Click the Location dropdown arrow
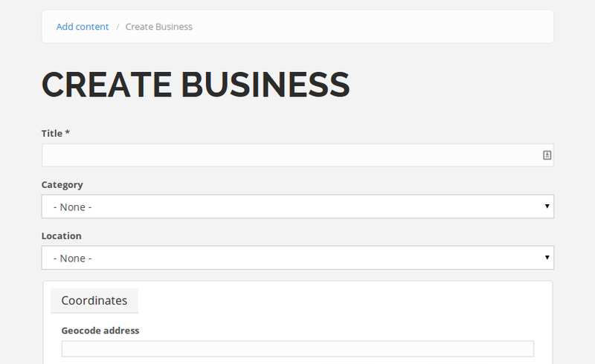The height and width of the screenshot is (364, 595). [547, 258]
